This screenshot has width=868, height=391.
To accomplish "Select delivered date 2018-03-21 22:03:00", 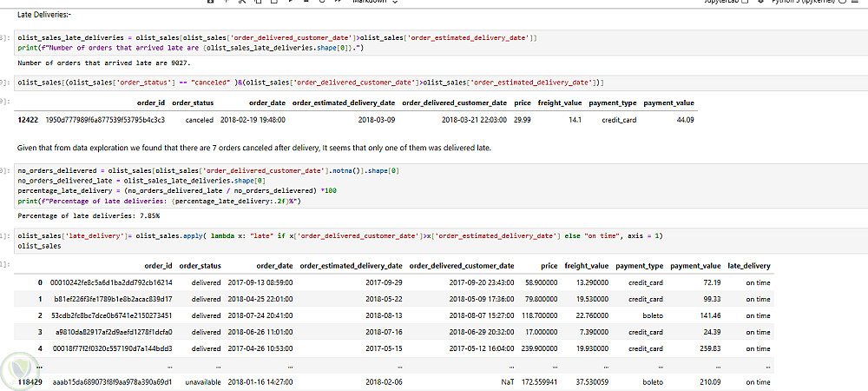I will click(x=474, y=120).
